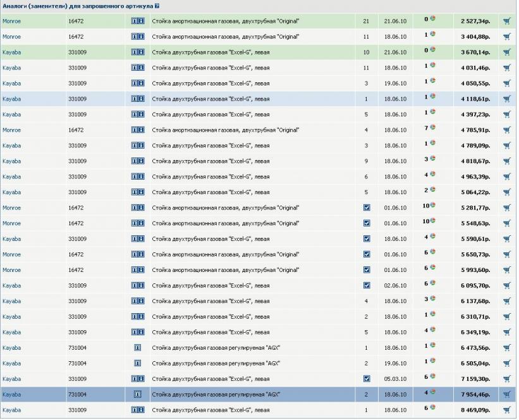The width and height of the screenshot is (519, 420).
Task: Select the highlighted 7 954,46р. AGX description
Action: (216, 394)
